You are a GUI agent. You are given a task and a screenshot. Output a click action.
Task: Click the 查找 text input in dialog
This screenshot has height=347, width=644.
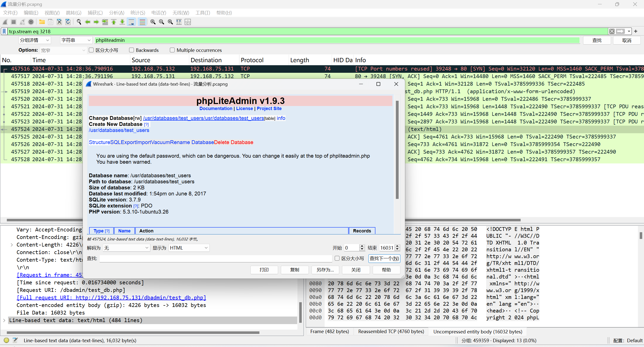click(216, 259)
